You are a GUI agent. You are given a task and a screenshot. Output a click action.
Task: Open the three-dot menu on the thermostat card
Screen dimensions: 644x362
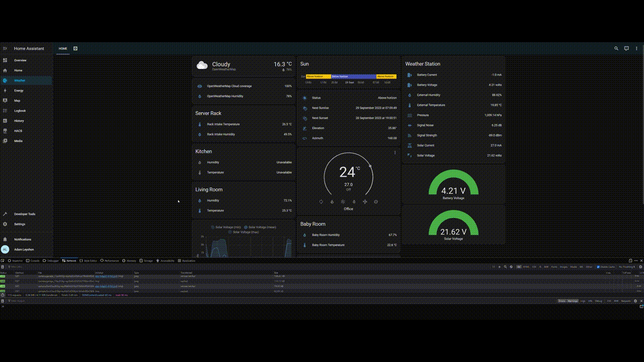pos(394,152)
